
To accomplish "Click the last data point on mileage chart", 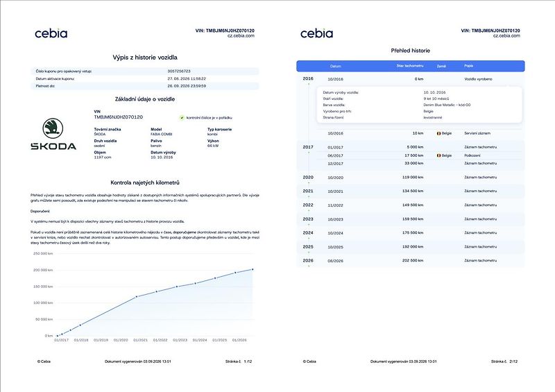I will coord(253,269).
